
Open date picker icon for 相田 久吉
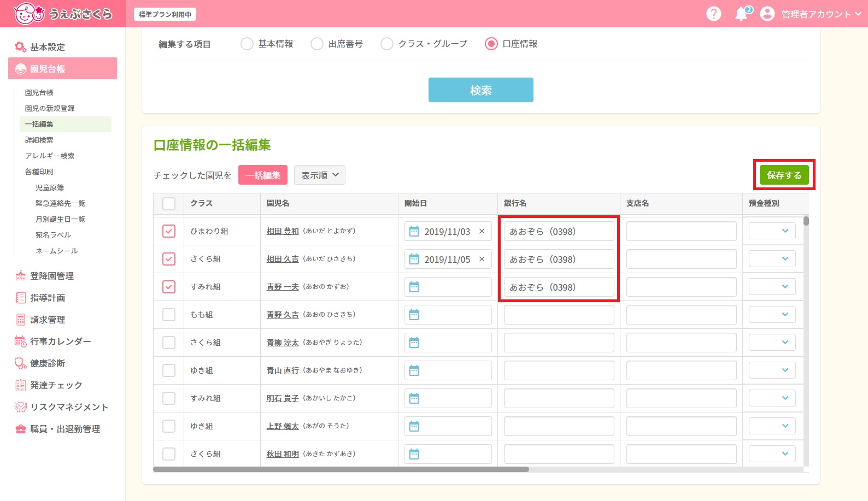click(x=414, y=259)
